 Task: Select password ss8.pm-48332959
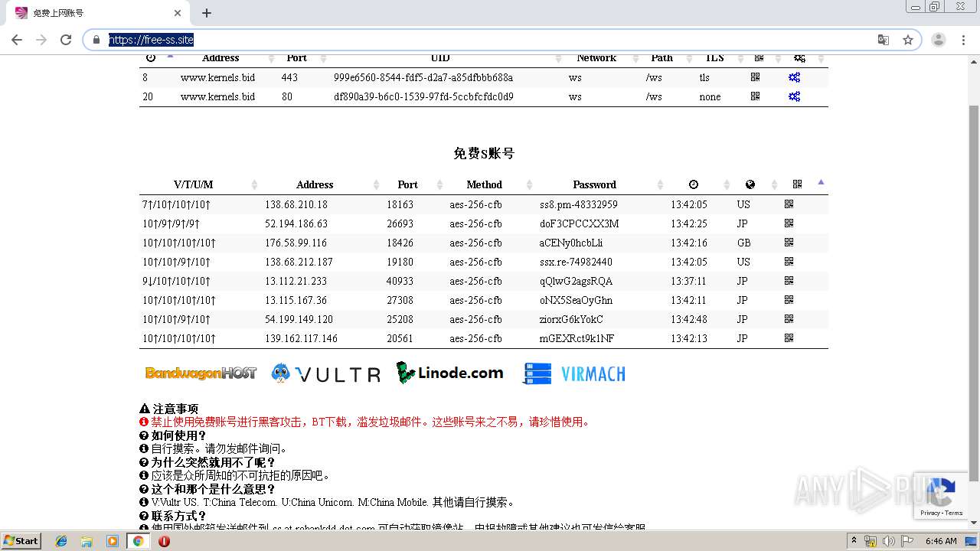(578, 204)
